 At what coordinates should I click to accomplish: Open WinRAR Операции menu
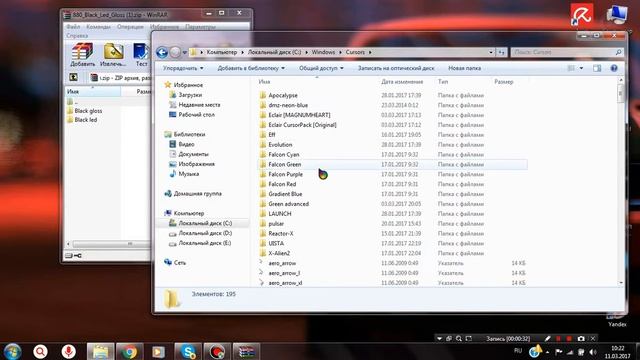(x=130, y=27)
